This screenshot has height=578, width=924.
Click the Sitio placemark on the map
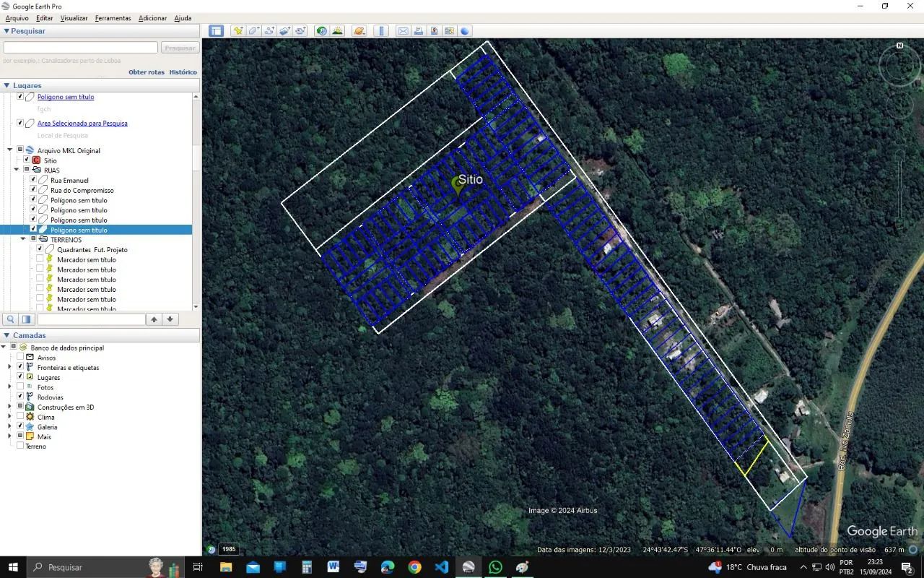pos(458,186)
